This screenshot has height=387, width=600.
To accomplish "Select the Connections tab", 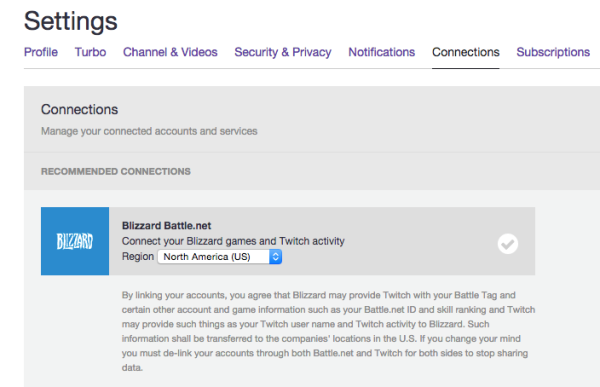I will 466,52.
